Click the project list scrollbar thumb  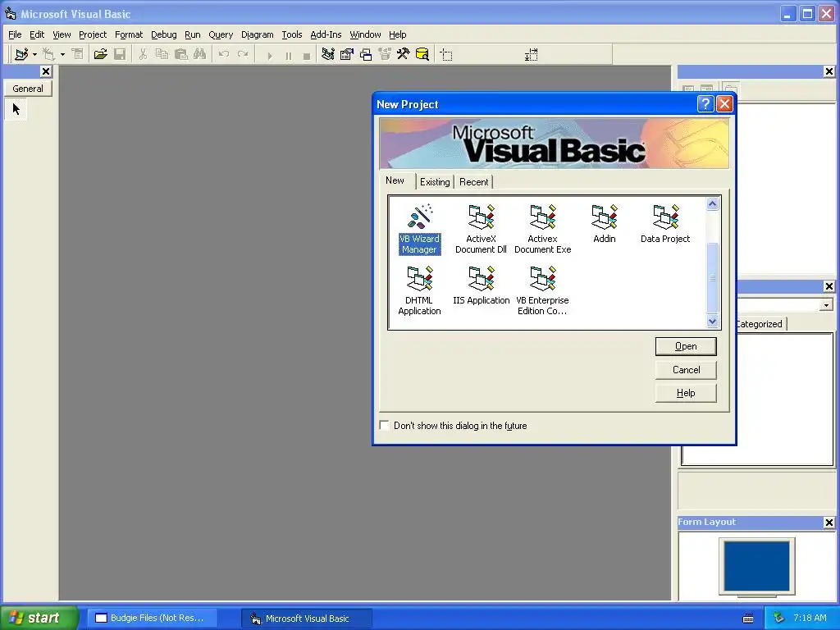point(713,277)
